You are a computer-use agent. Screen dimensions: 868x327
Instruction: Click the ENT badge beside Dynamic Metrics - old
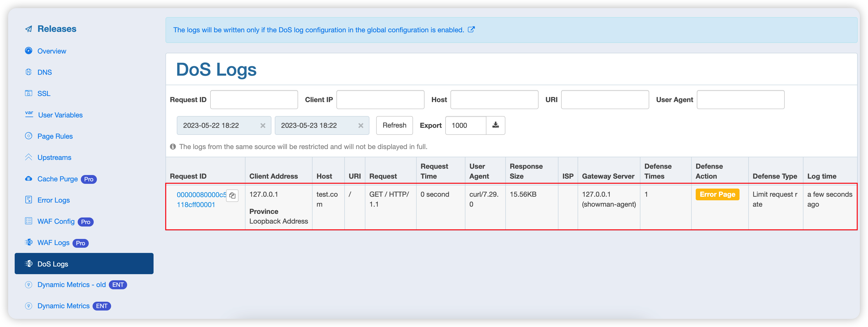(118, 285)
